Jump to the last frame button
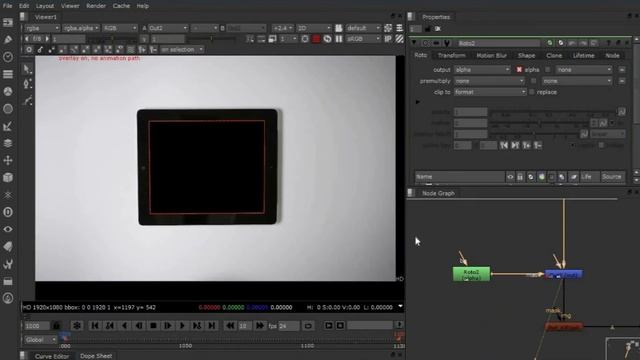This screenshot has height=360, width=640. pyautogui.click(x=211, y=326)
